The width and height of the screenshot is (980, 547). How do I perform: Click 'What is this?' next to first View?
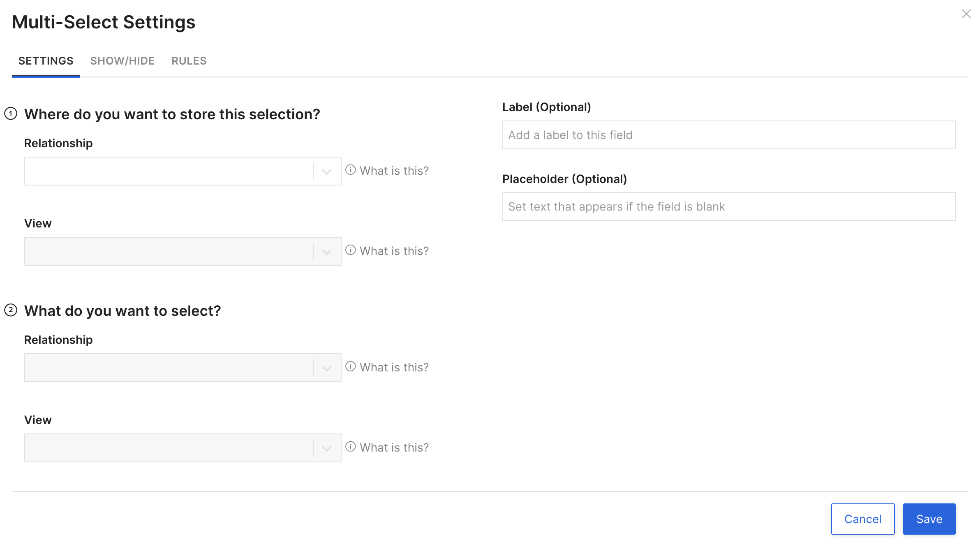click(x=394, y=251)
